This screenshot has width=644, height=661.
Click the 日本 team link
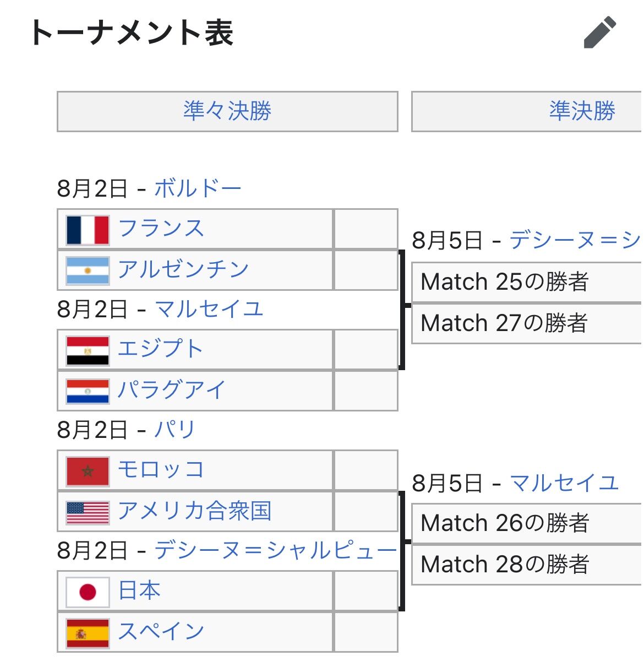[139, 590]
